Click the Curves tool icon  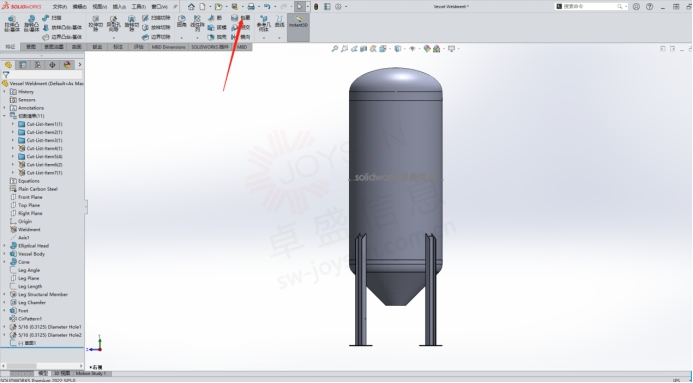pyautogui.click(x=279, y=21)
